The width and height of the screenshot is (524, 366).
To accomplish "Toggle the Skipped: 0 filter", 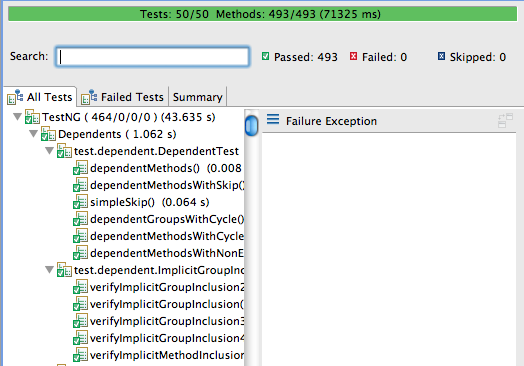I will click(x=441, y=56).
